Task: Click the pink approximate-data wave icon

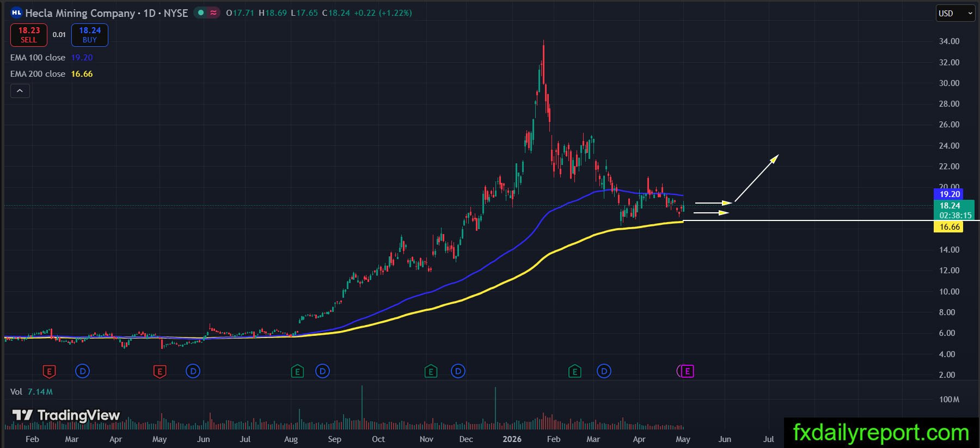Action: click(213, 13)
